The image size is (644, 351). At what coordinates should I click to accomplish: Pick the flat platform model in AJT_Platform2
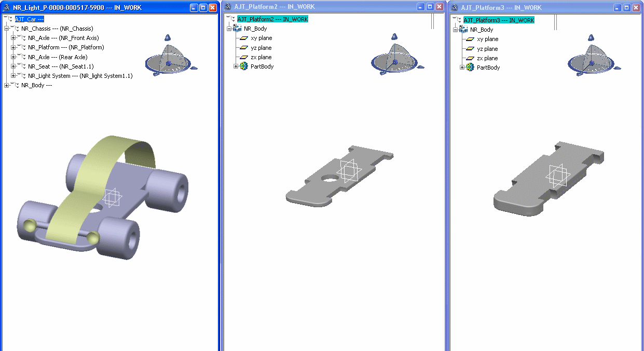339,176
